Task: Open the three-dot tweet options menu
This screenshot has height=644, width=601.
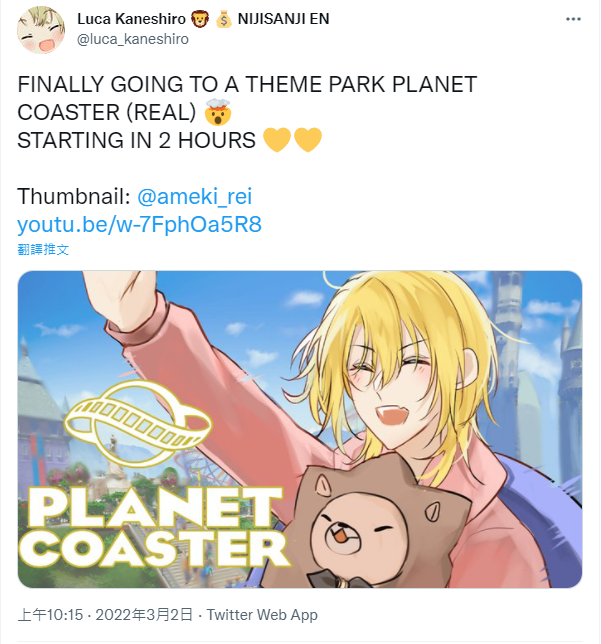Action: tap(573, 19)
